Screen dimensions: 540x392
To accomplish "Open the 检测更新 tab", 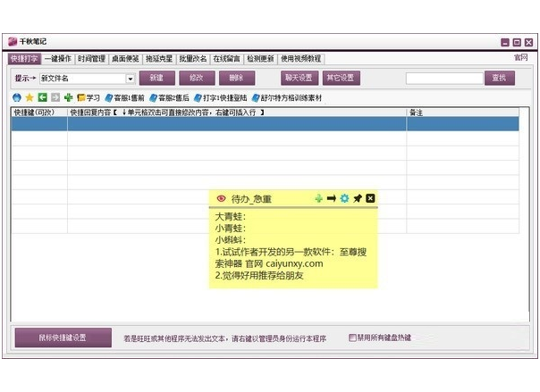I will pos(260,59).
